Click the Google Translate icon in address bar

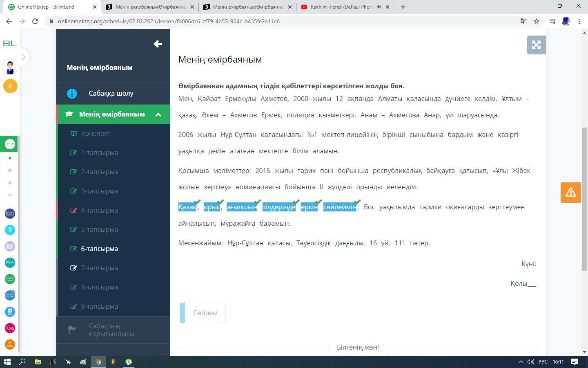tap(523, 21)
